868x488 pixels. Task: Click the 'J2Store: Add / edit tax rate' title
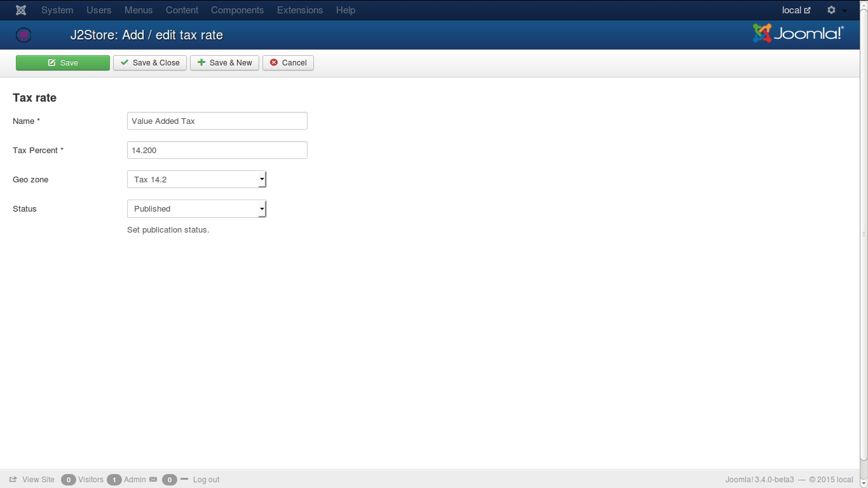click(147, 35)
